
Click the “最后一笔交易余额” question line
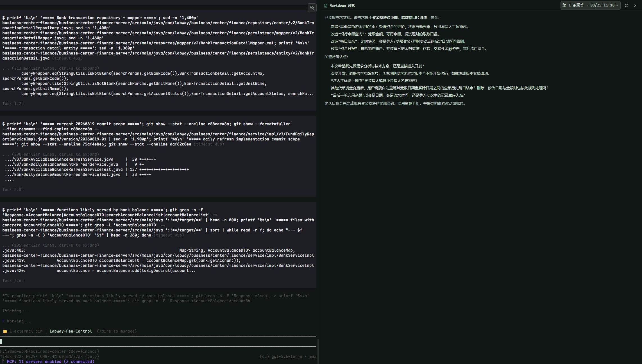[398, 95]
